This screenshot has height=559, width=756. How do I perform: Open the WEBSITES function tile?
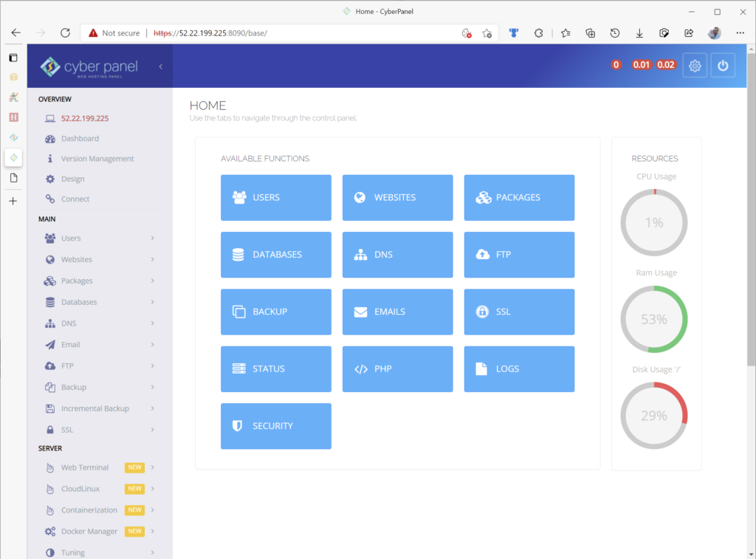click(x=397, y=198)
